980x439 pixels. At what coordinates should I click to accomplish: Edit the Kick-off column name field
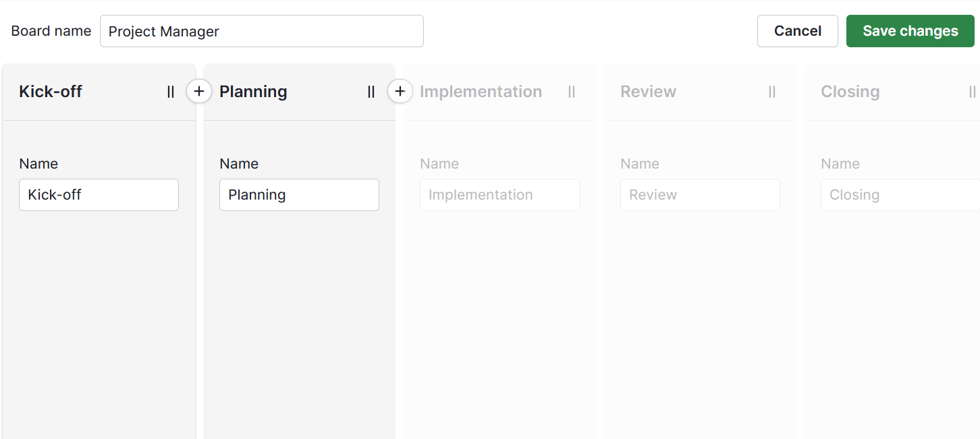[x=99, y=195]
